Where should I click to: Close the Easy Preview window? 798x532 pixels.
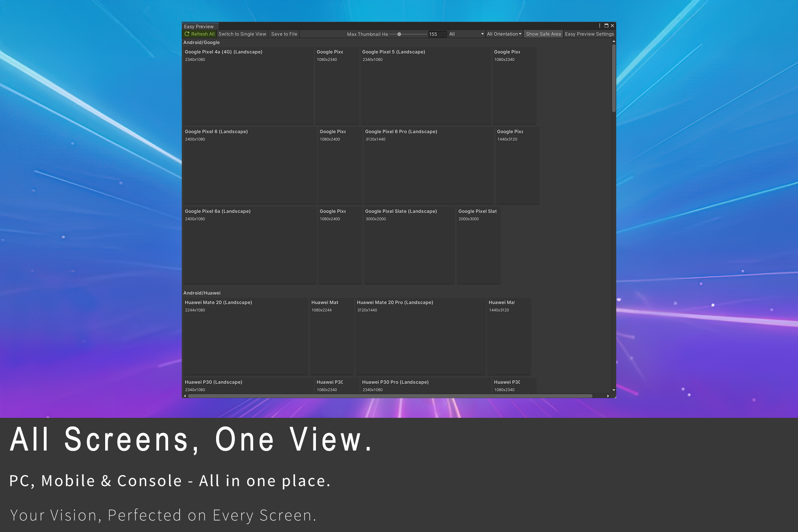[x=613, y=26]
